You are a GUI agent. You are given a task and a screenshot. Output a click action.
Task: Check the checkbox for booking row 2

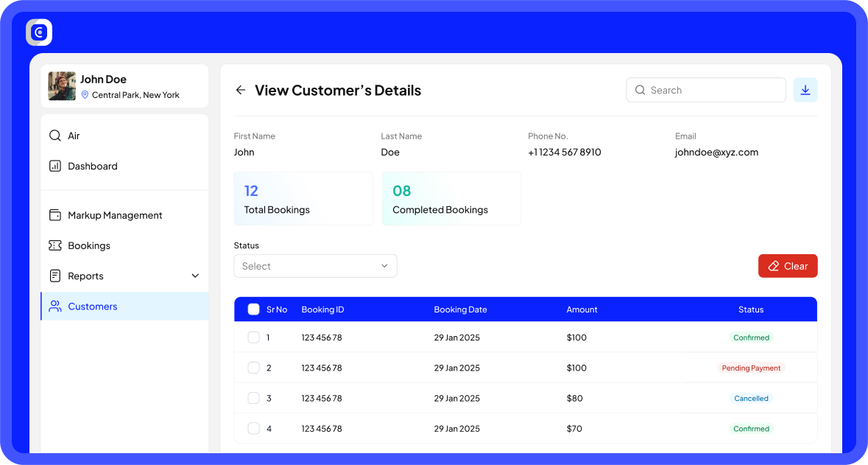[x=253, y=368]
